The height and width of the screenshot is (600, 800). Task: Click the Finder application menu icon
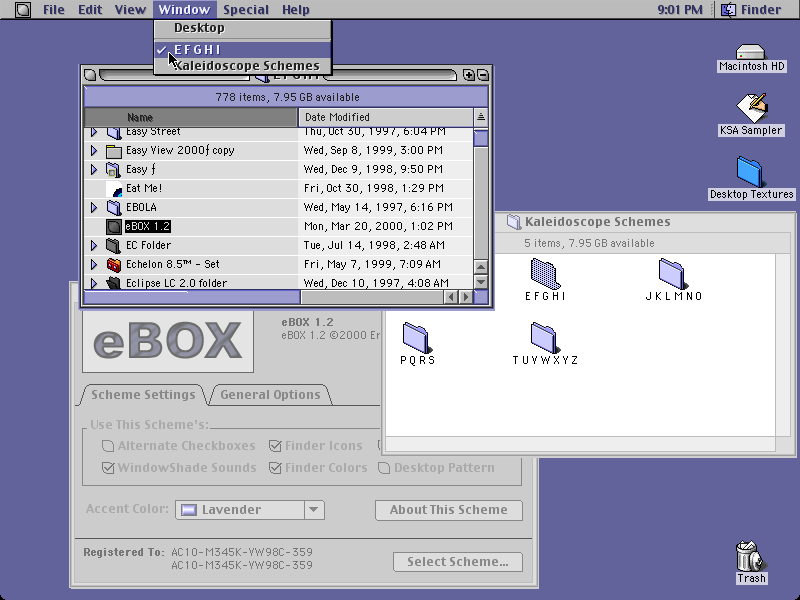[x=728, y=9]
